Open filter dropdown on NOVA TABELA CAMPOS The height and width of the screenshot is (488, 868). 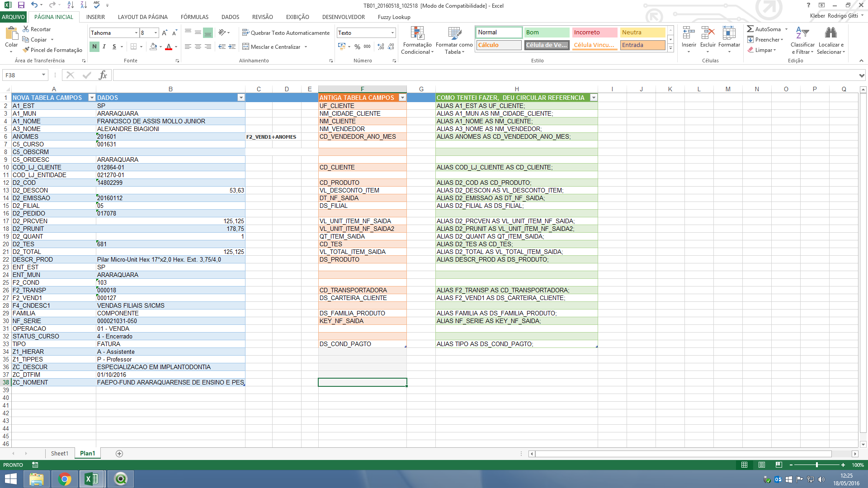coord(92,98)
